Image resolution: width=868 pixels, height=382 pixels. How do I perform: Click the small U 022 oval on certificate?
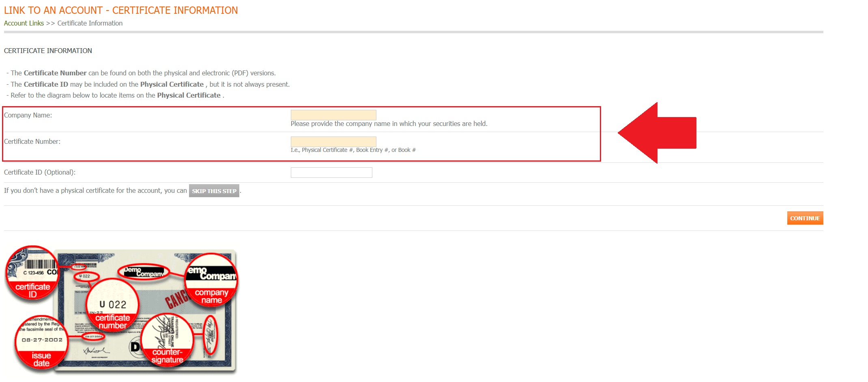pos(86,277)
